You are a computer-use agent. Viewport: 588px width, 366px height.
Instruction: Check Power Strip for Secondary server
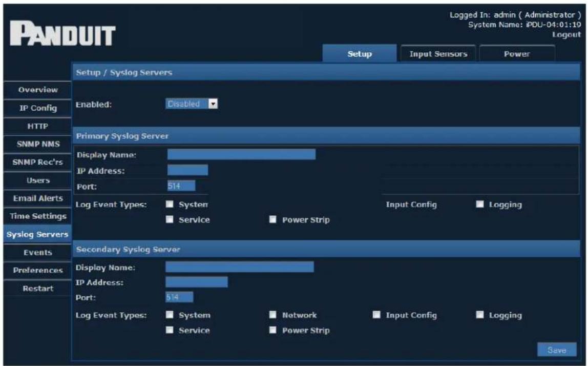(273, 330)
